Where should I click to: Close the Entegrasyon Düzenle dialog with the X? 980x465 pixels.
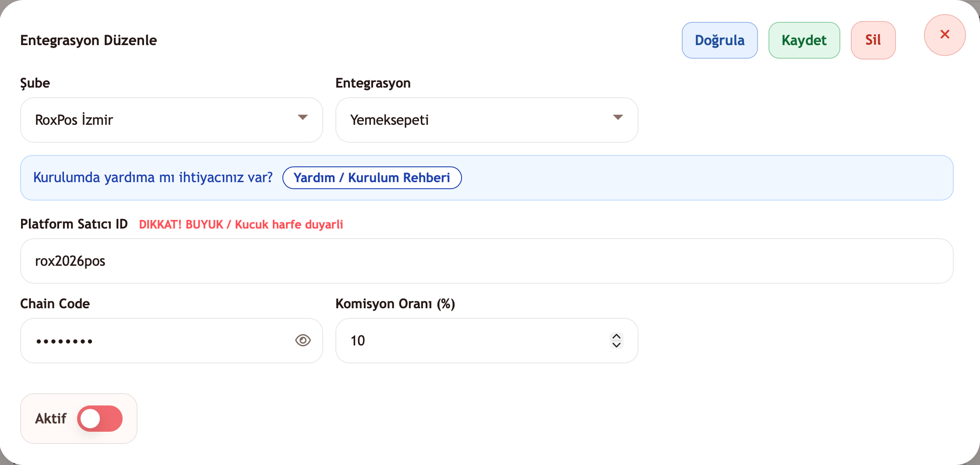coord(945,35)
